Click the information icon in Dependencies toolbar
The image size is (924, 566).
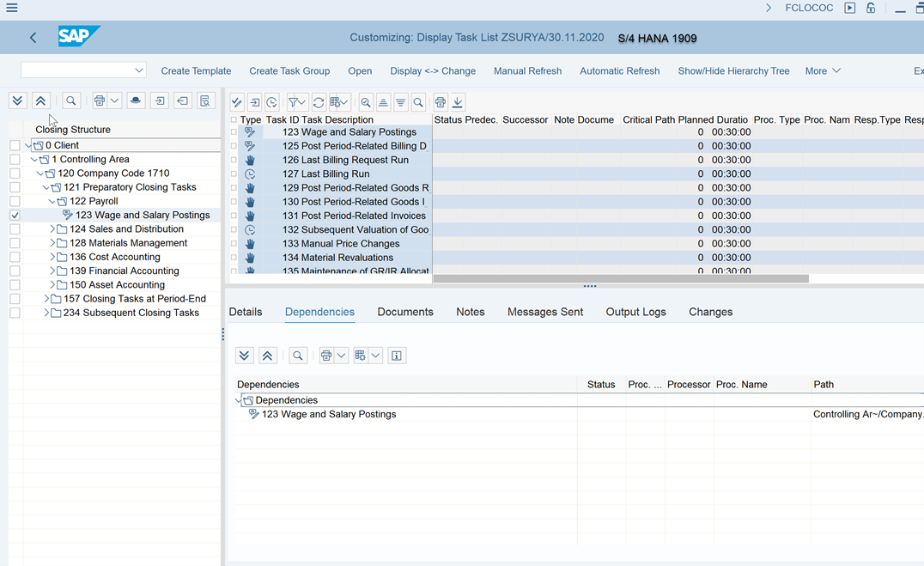[397, 356]
